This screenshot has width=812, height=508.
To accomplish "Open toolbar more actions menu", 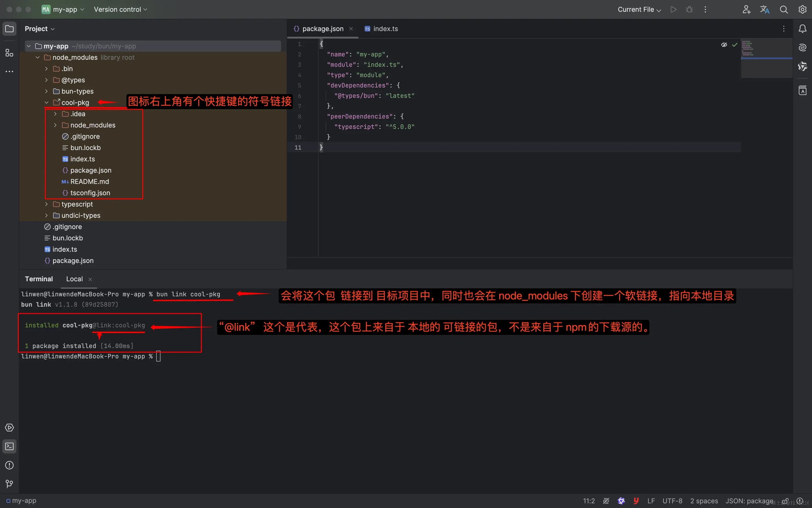I will 705,9.
